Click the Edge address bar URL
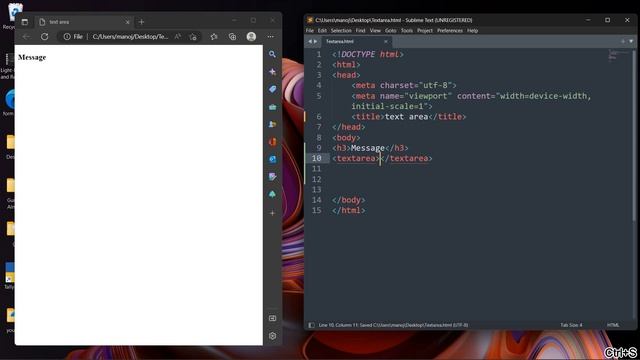This screenshot has height=360, width=640. pyautogui.click(x=130, y=37)
